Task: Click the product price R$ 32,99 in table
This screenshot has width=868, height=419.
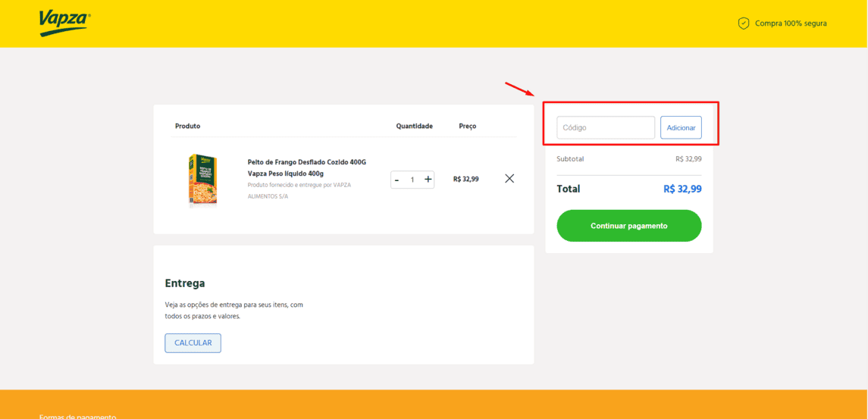Action: [x=465, y=180]
